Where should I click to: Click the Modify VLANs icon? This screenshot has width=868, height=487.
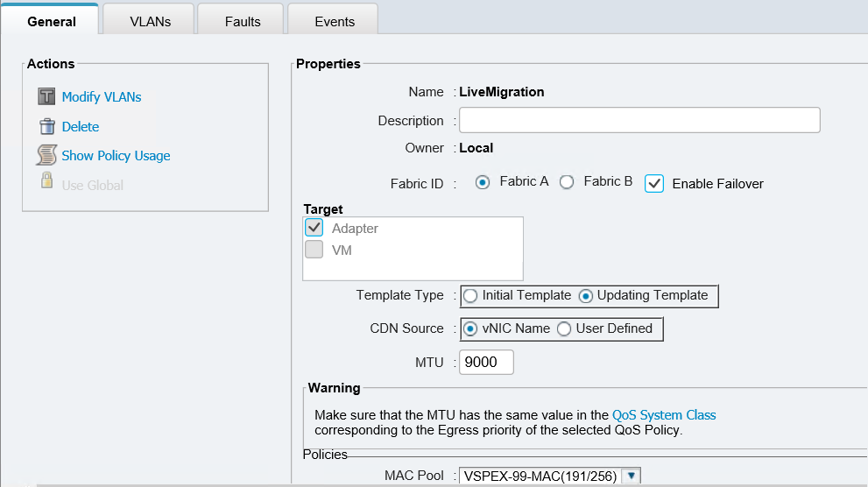[x=46, y=96]
